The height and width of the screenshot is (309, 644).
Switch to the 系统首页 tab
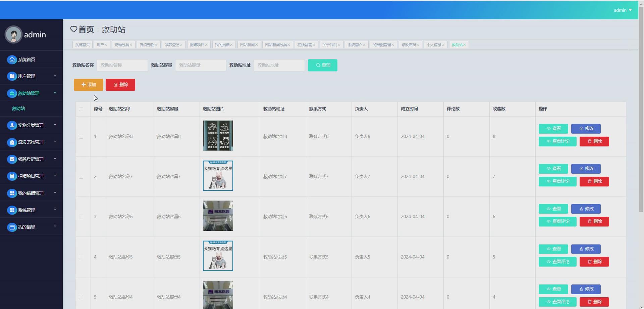tap(83, 45)
